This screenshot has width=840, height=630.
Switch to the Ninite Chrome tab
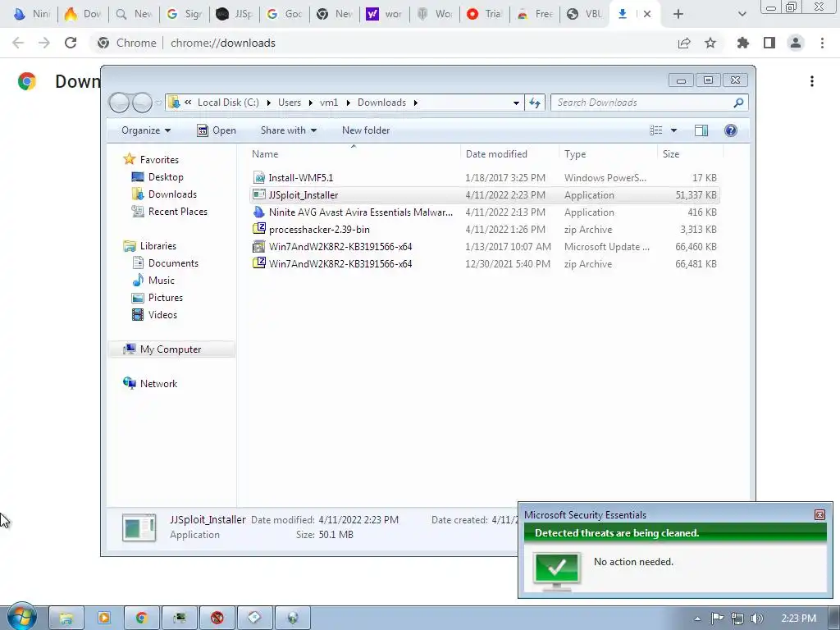click(33, 14)
